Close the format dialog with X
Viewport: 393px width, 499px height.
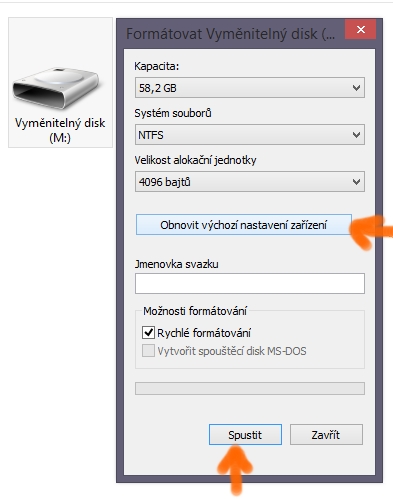click(x=361, y=30)
